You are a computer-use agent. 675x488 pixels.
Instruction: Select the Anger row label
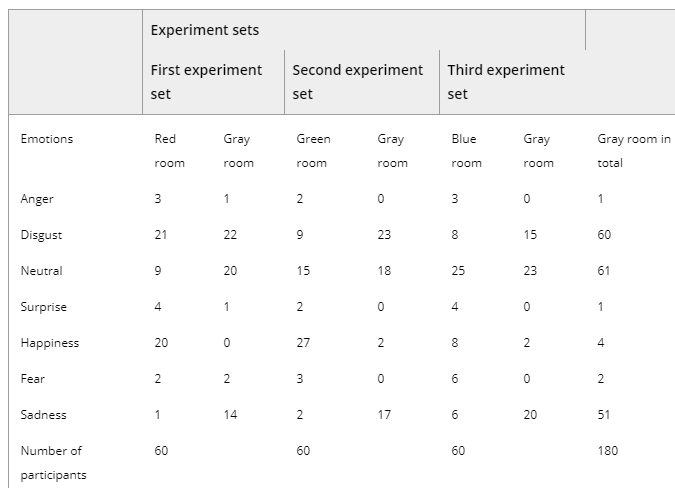[37, 199]
